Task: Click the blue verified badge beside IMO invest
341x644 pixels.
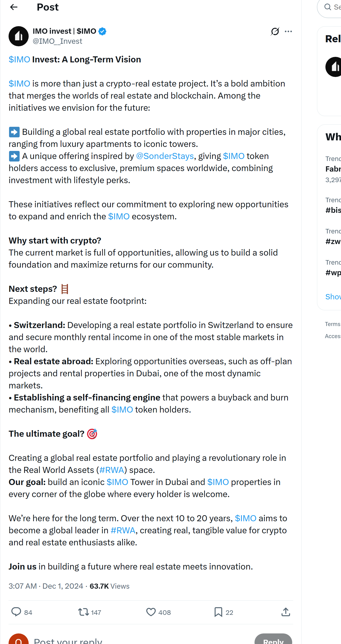Action: tap(102, 31)
